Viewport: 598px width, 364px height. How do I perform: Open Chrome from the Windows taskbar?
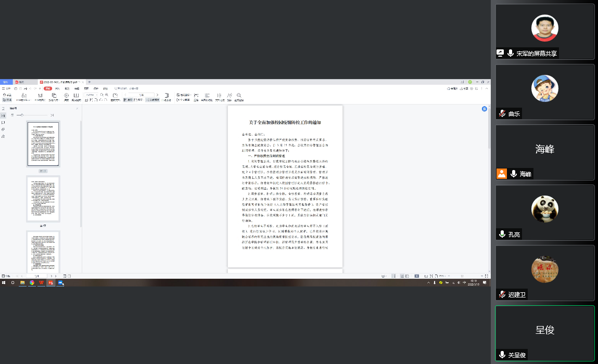click(x=32, y=282)
